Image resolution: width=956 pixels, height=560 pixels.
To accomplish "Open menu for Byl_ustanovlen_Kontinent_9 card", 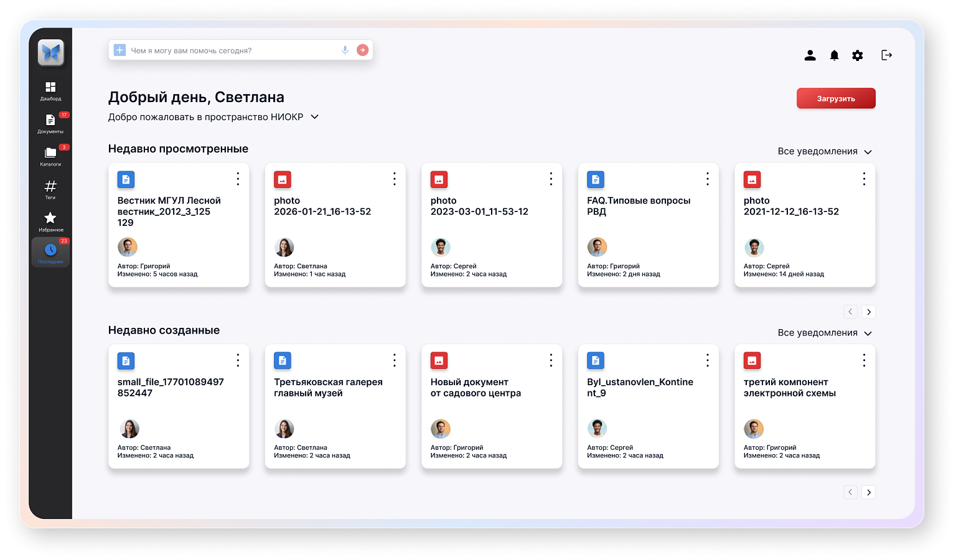I will 708,360.
